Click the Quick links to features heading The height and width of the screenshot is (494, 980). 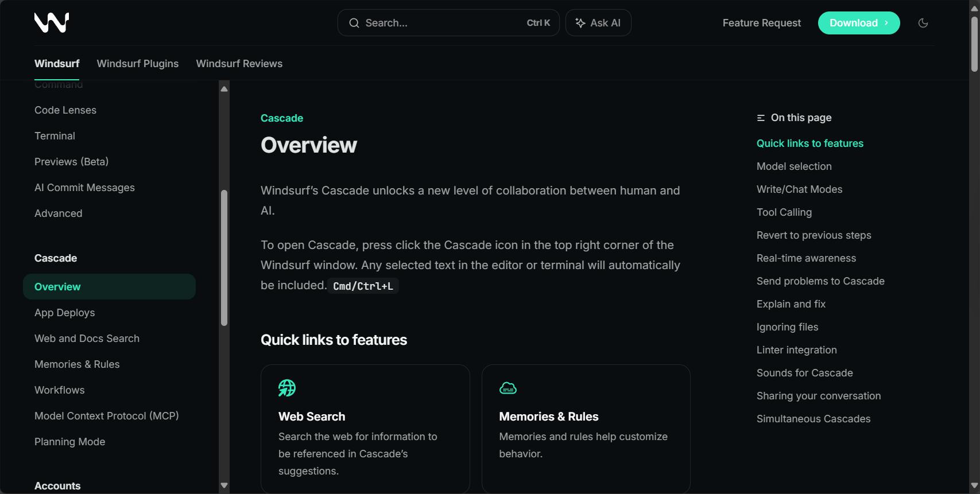click(334, 340)
